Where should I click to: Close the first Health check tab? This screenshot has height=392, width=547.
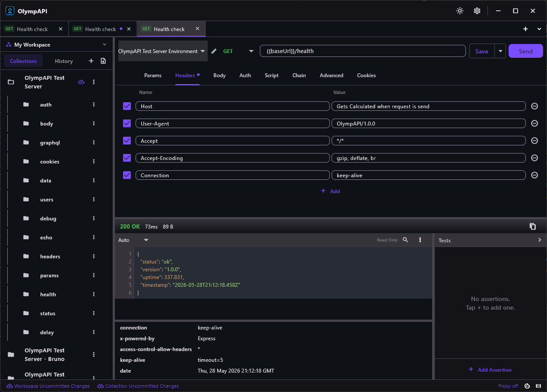point(60,29)
